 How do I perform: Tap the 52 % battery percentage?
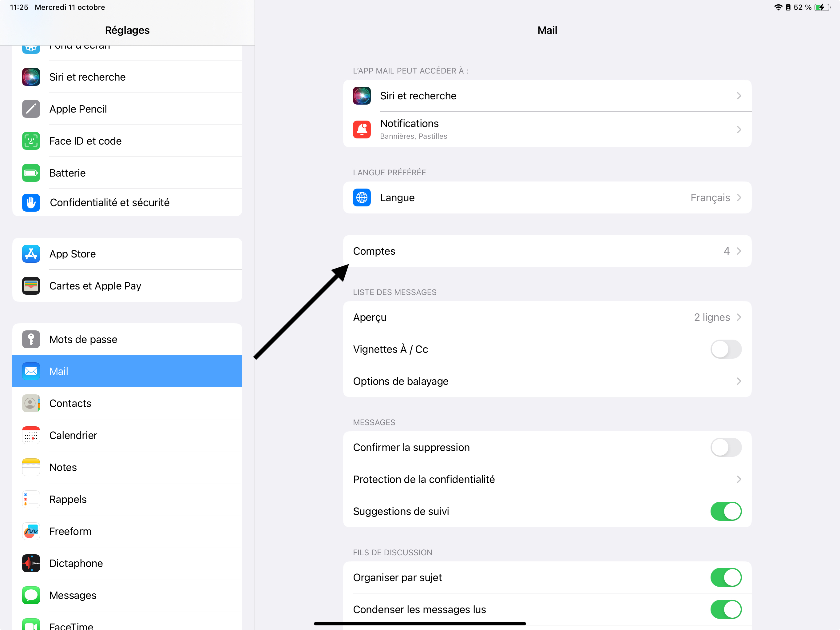(802, 7)
